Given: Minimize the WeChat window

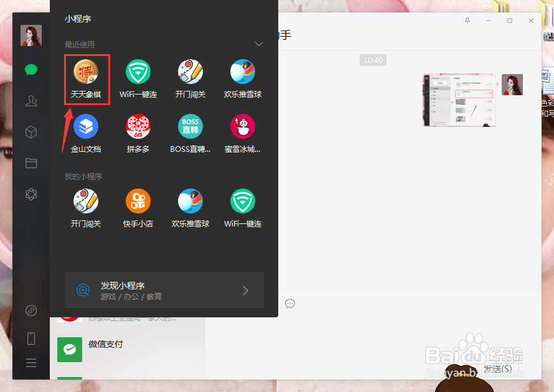Looking at the screenshot, I should point(489,21).
